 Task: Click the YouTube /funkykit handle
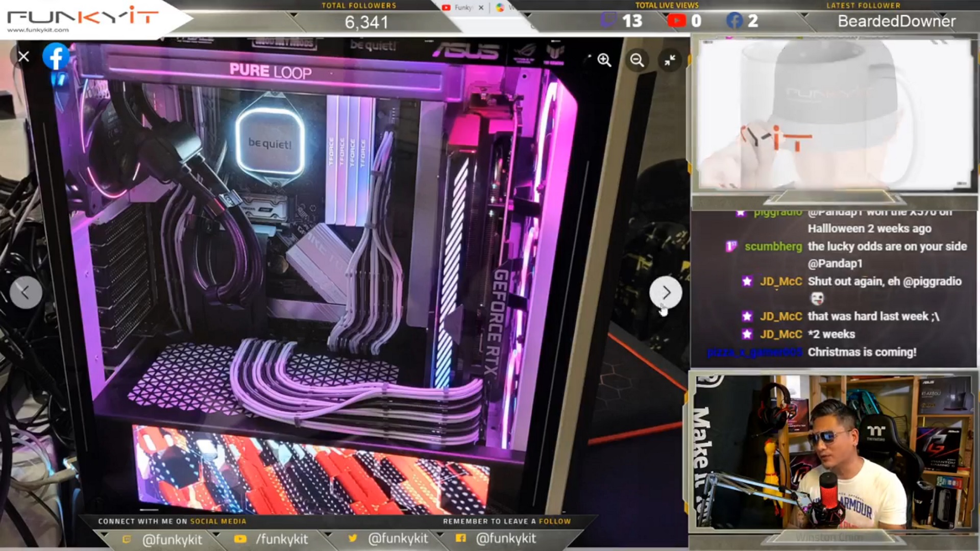tap(282, 539)
